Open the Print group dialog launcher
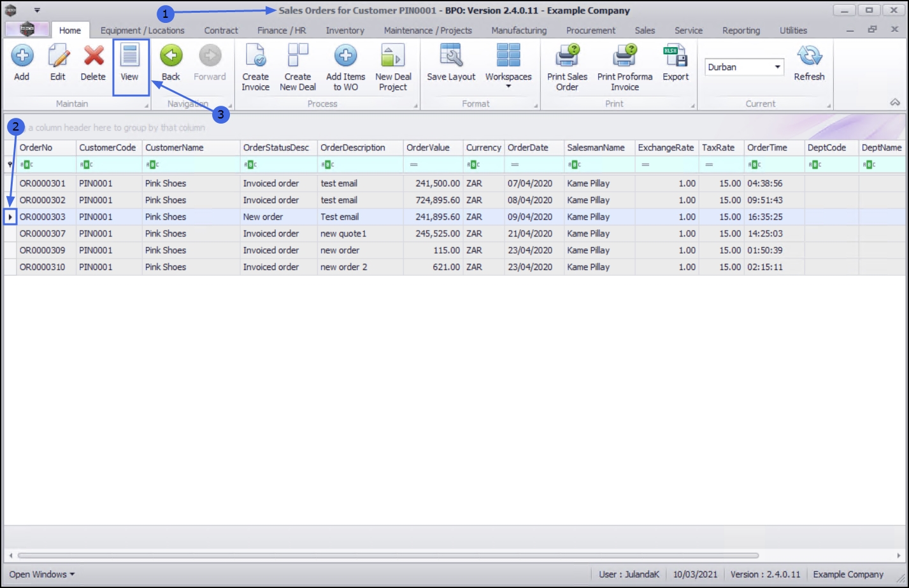This screenshot has width=909, height=588. click(x=692, y=106)
